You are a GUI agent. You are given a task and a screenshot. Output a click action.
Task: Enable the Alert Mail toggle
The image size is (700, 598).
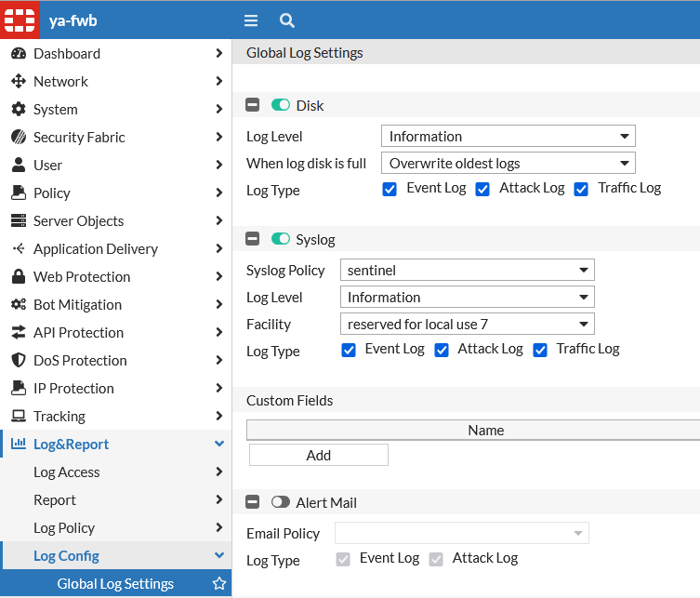pyautogui.click(x=281, y=503)
